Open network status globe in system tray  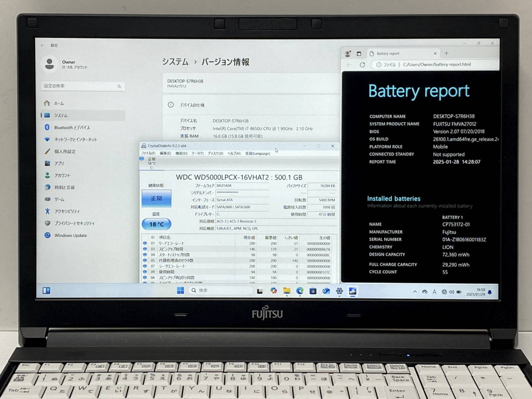tap(444, 292)
